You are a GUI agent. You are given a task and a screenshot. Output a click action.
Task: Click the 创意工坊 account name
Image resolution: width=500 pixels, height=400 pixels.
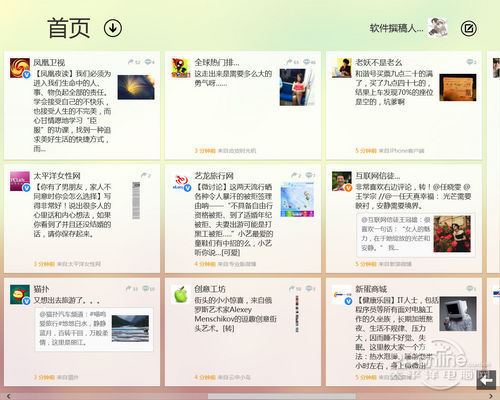point(210,289)
